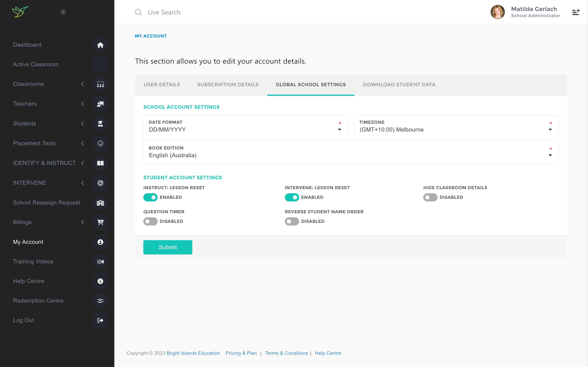The height and width of the screenshot is (367, 588).
Task: Enable the Question Timer toggle
Action: [150, 221]
